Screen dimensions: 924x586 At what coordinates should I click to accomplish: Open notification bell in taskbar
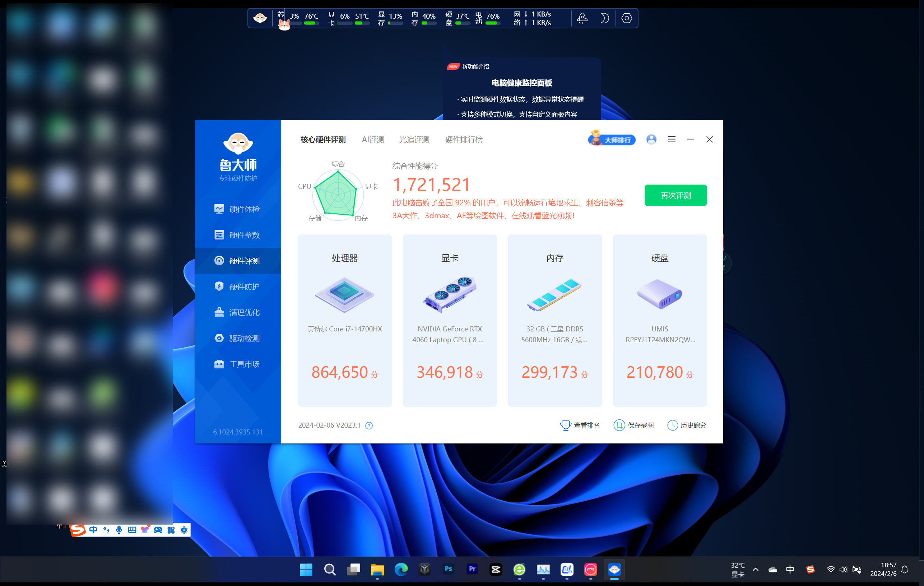click(x=905, y=570)
